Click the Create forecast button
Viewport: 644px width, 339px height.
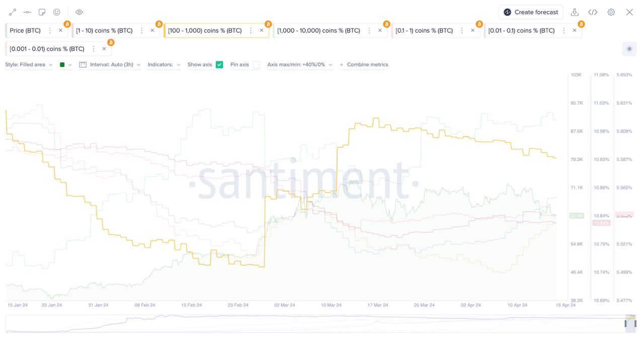[531, 12]
